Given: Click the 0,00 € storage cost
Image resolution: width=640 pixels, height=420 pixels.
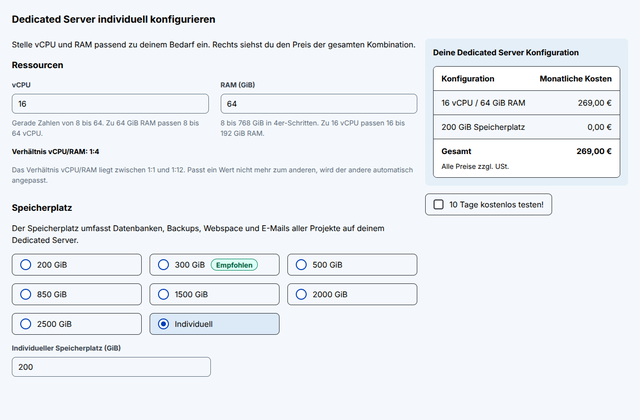Looking at the screenshot, I should tap(599, 127).
